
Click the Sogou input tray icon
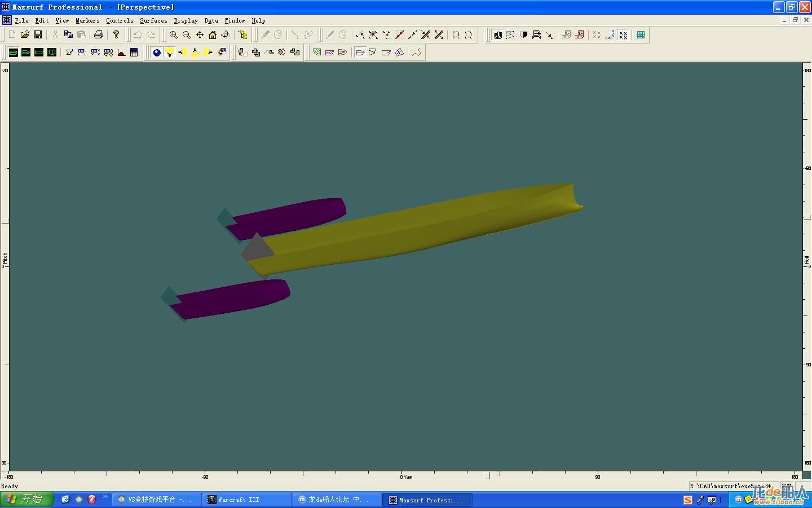tap(687, 500)
